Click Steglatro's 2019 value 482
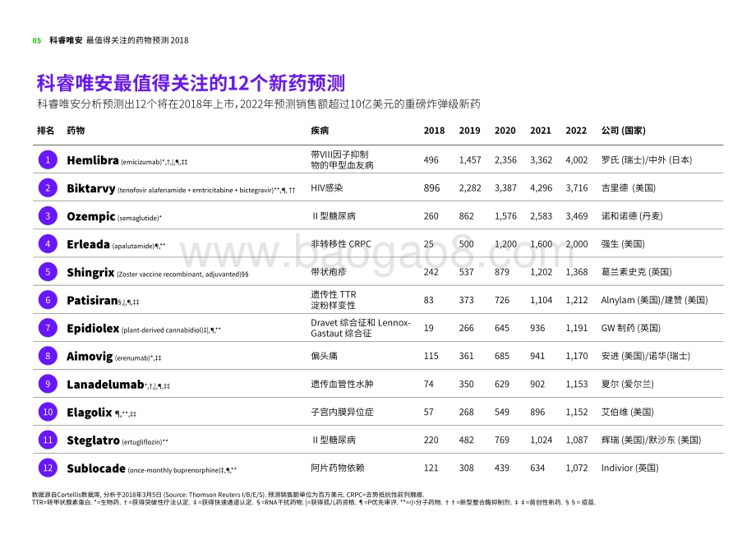Image resolution: width=756 pixels, height=535 pixels. click(466, 440)
